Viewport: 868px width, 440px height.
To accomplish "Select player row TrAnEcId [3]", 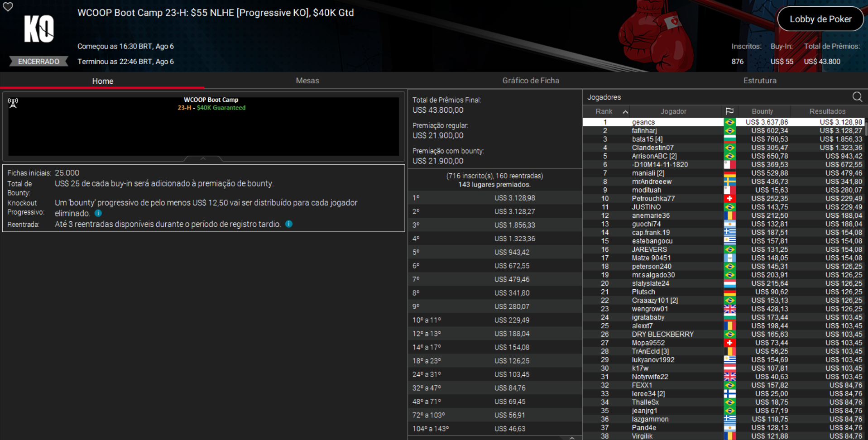I will pyautogui.click(x=724, y=351).
